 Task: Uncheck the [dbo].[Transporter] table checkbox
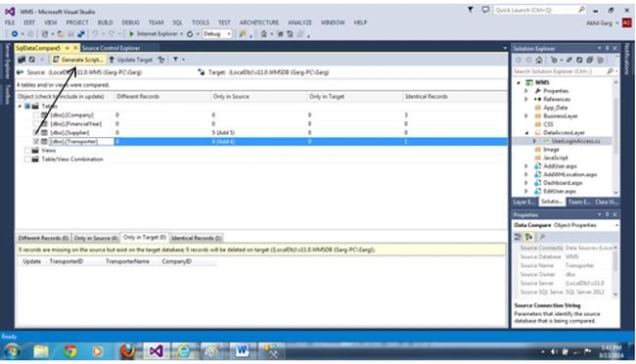[36, 142]
